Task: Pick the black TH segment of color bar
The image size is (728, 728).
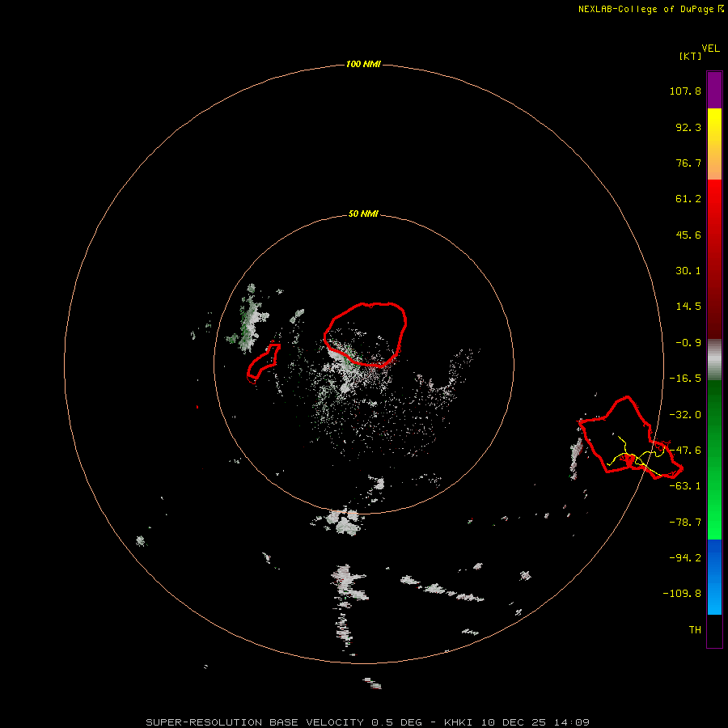Action: pyautogui.click(x=714, y=631)
